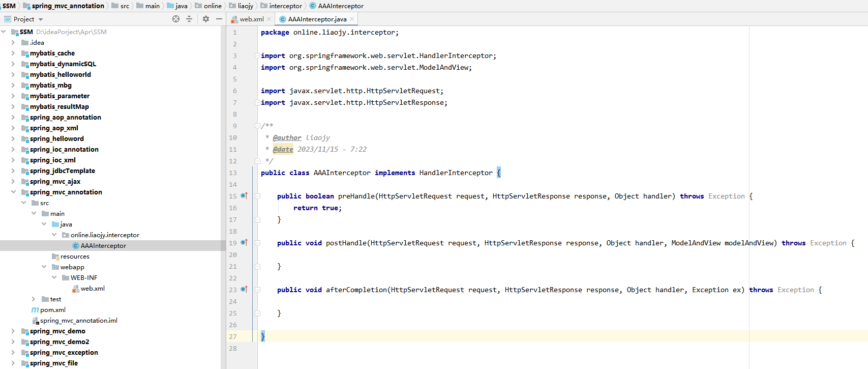Viewport: 868px width, 369px height.
Task: Close the web.xml editor tab
Action: point(269,19)
